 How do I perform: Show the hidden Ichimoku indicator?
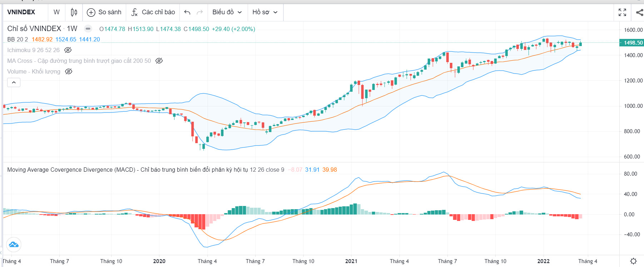click(x=68, y=50)
